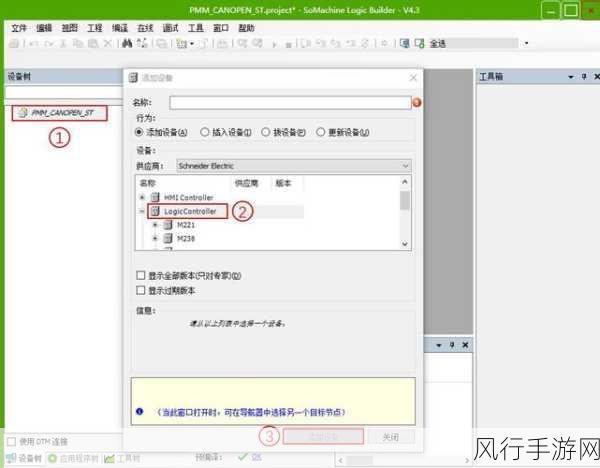Click the green check precompile status icon
This screenshot has height=468, width=600.
[243, 457]
